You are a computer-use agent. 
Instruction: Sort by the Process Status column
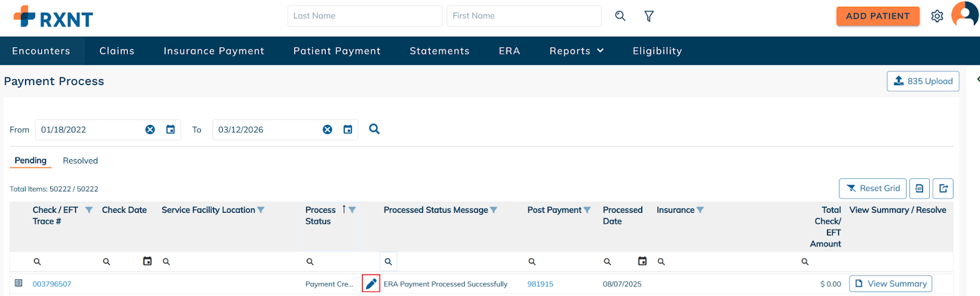coord(344,210)
